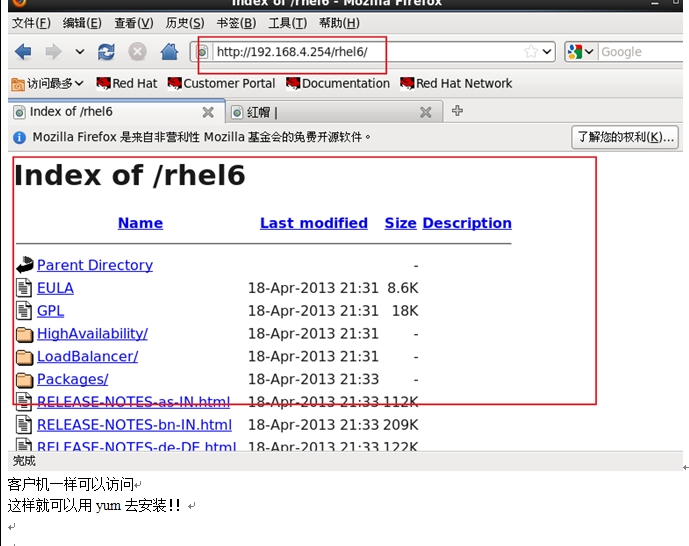
Task: Open the address bar URL history dropdown
Action: tap(547, 52)
